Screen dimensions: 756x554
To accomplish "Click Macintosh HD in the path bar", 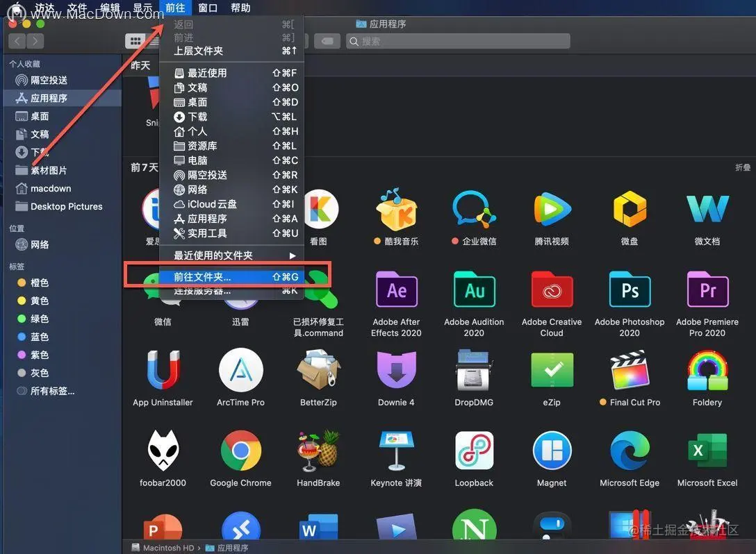I will [x=163, y=548].
